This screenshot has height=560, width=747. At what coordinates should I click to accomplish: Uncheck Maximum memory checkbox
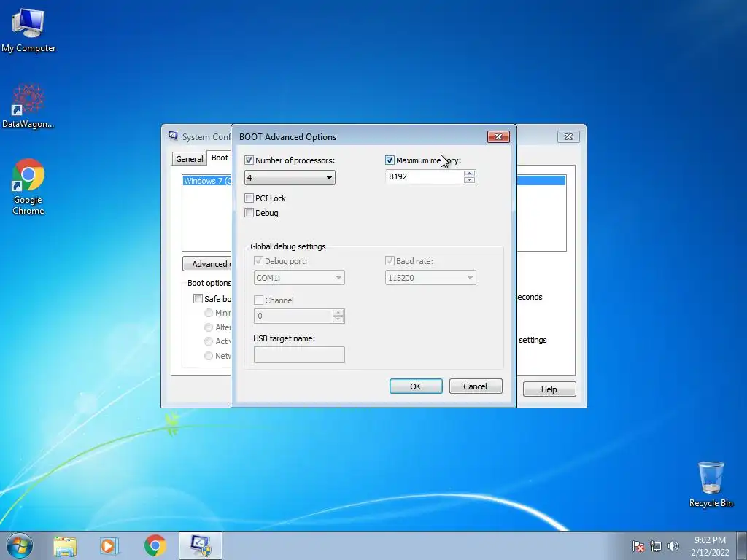(x=390, y=160)
